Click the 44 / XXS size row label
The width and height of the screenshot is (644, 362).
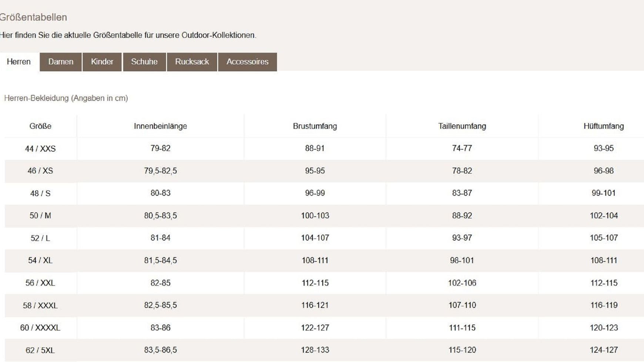click(x=40, y=149)
